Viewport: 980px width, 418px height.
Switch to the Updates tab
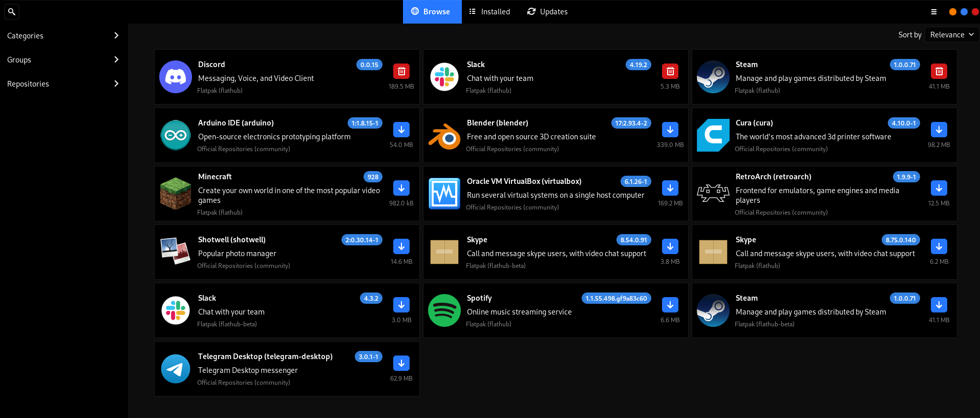(x=547, y=12)
